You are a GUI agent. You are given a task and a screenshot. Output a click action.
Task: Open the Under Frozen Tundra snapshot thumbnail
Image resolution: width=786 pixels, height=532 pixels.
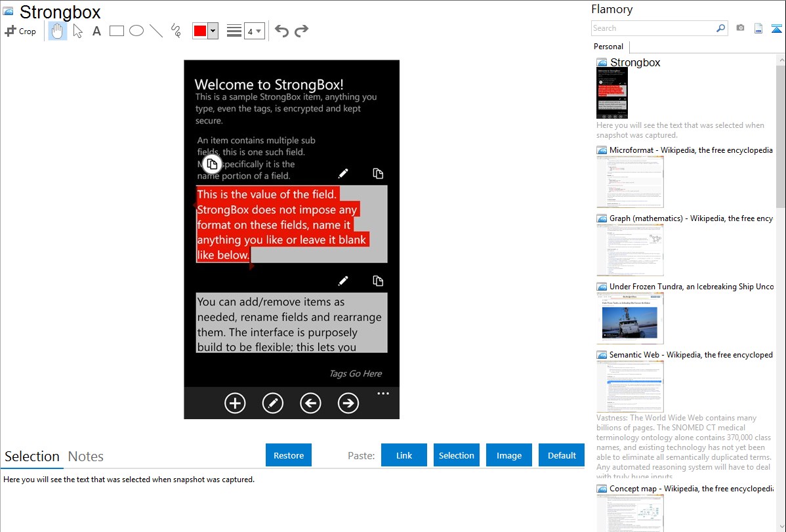click(x=630, y=318)
